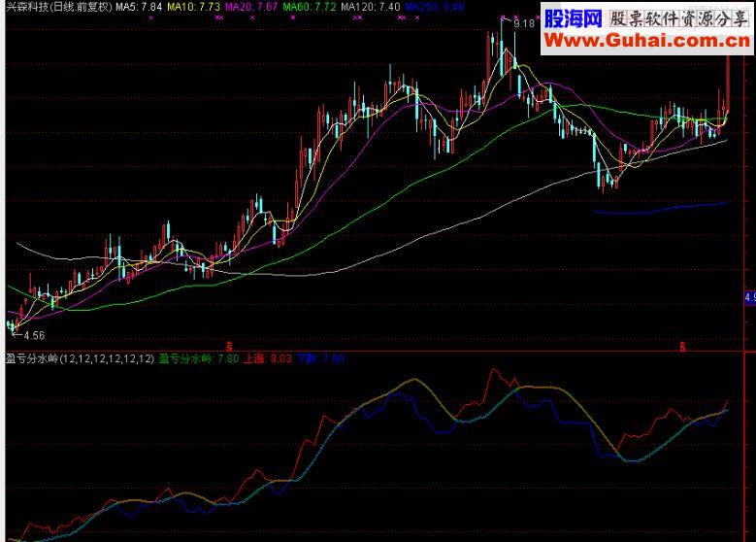This screenshot has height=542, width=756.
Task: Select the MA5: 7.84 indicator label
Action: (139, 7)
